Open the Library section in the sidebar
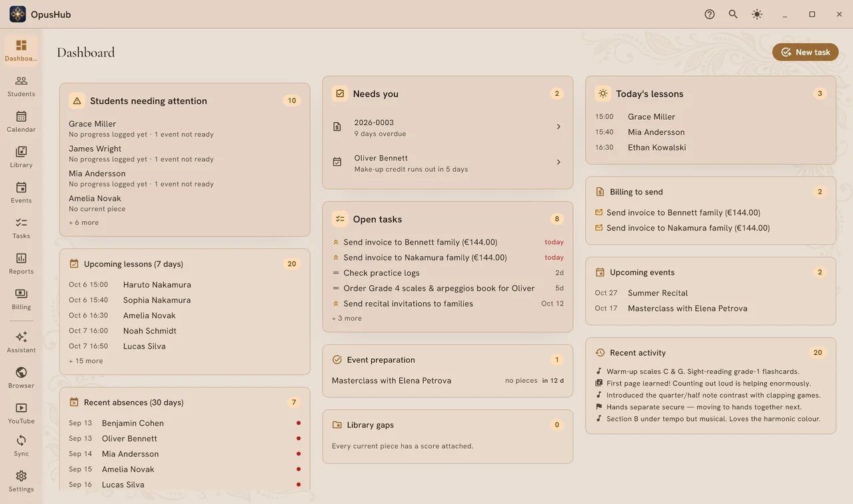This screenshot has width=853, height=504. (21, 157)
